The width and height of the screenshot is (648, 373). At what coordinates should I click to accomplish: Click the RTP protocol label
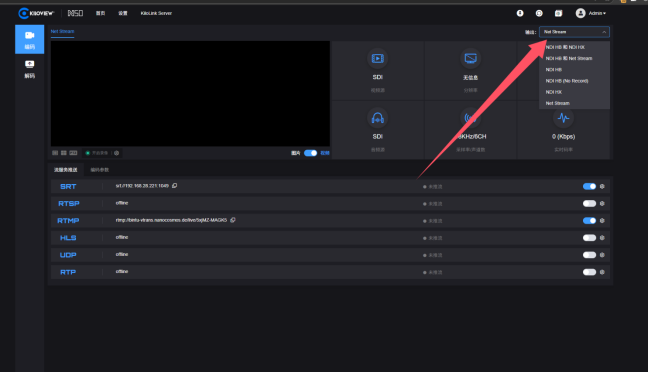click(68, 272)
